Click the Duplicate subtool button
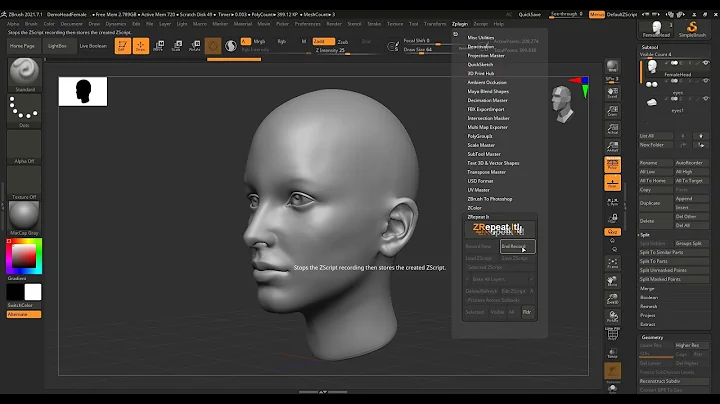This screenshot has height=404, width=720. point(656,203)
